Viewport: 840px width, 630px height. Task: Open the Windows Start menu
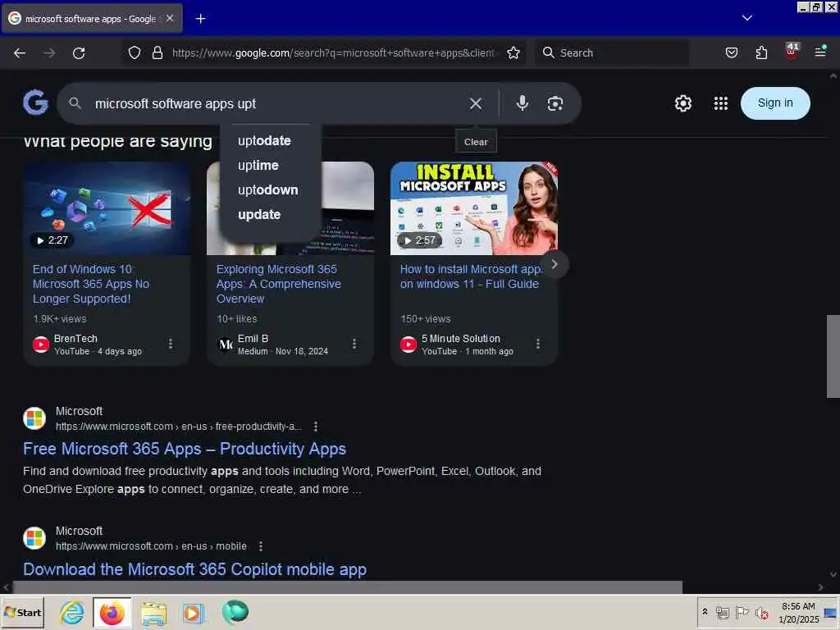[x=22, y=612]
